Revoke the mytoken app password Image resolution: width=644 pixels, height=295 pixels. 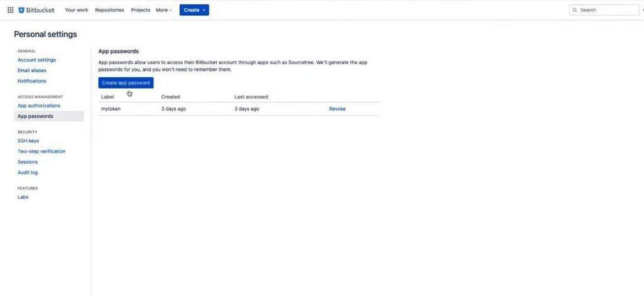(337, 109)
